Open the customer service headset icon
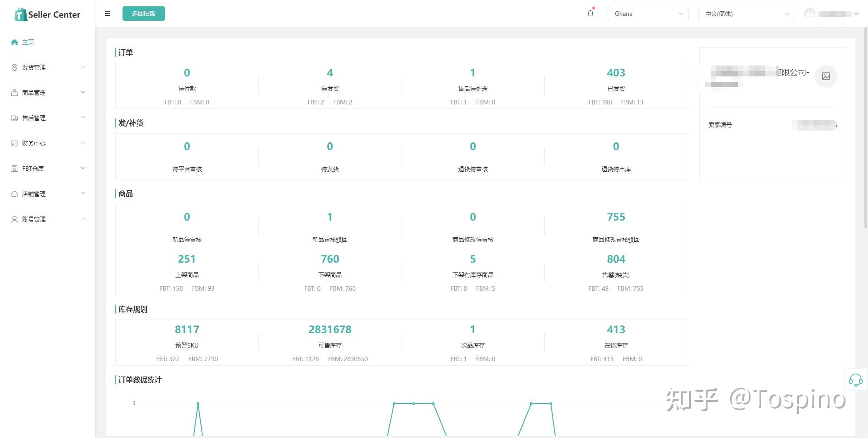 [855, 380]
